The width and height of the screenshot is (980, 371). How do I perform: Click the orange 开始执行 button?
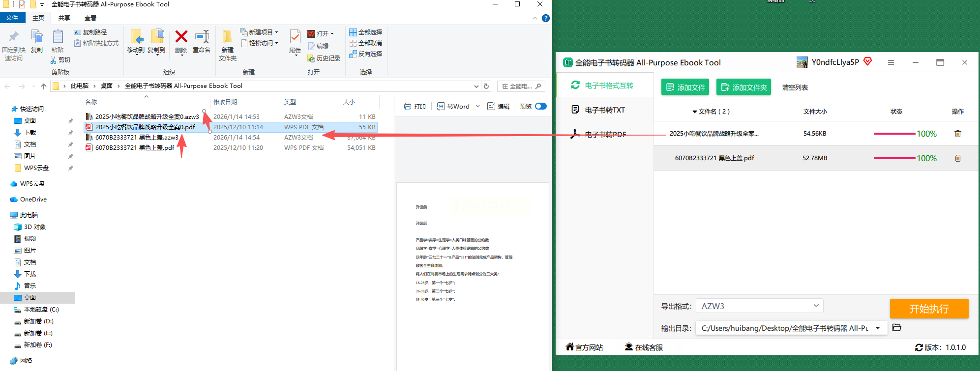929,309
